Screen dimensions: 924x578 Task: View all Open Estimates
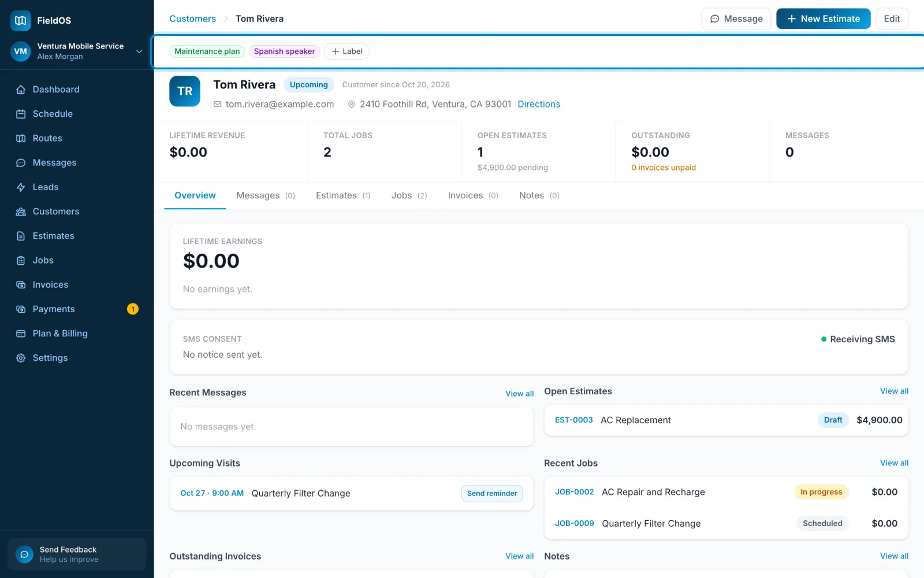coord(894,391)
